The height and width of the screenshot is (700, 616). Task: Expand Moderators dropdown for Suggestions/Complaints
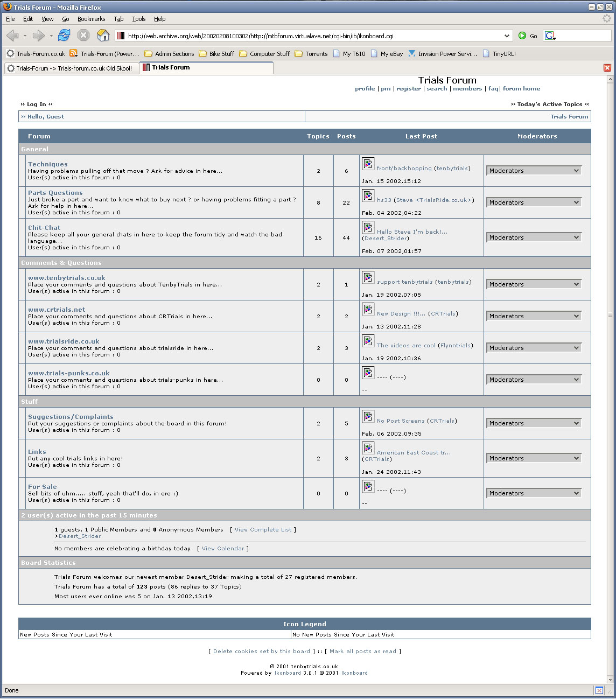[534, 423]
